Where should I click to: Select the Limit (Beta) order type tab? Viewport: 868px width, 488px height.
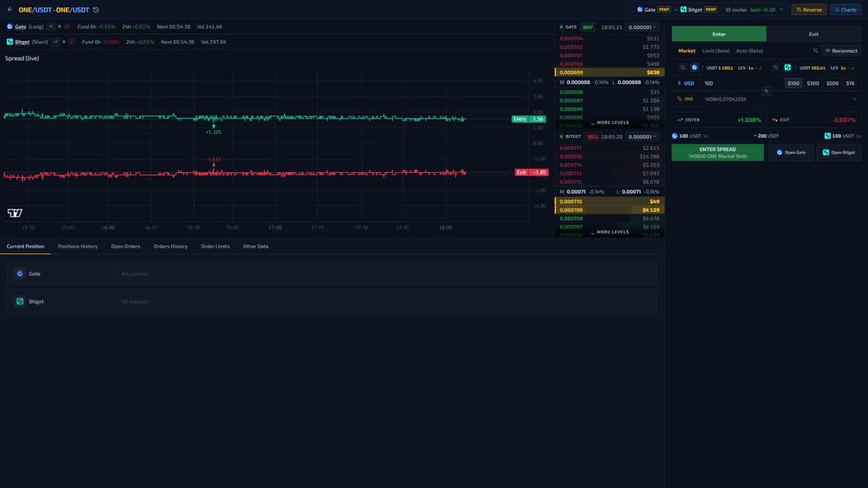[x=715, y=51]
